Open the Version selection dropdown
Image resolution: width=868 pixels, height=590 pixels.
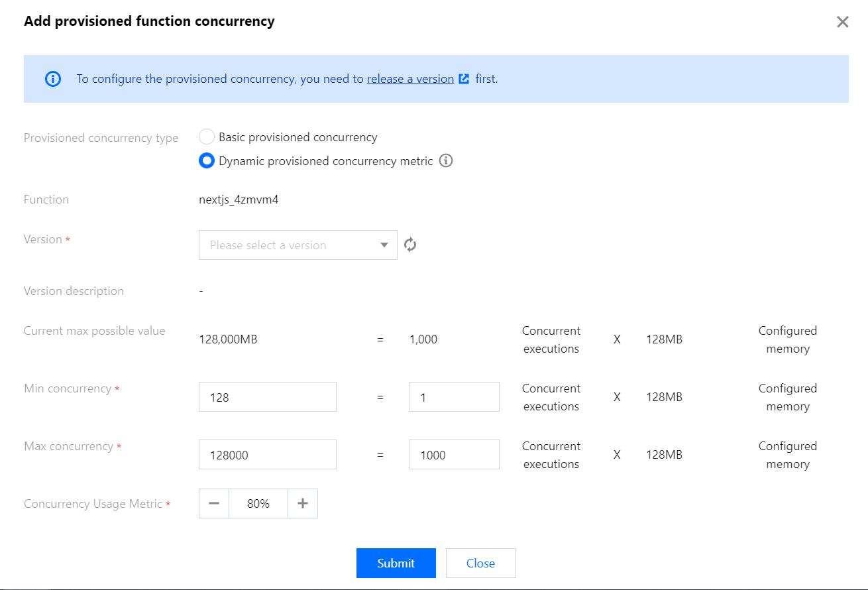tap(292, 245)
